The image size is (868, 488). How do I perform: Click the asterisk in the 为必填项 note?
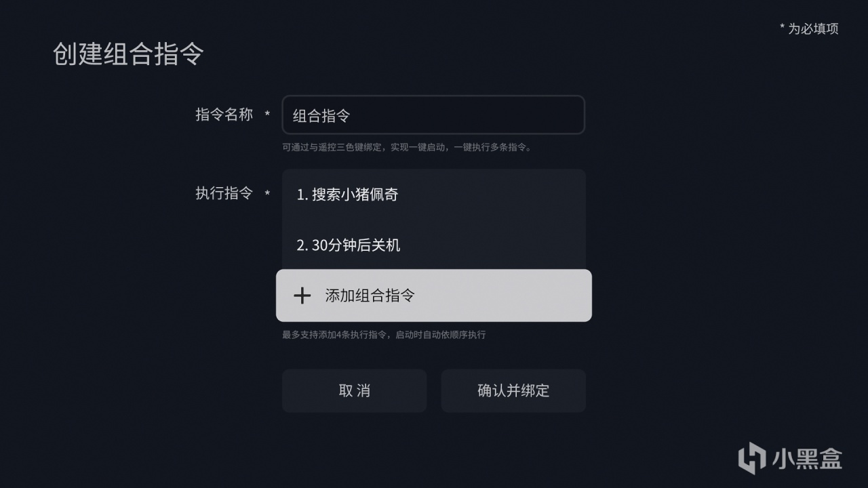click(x=782, y=28)
